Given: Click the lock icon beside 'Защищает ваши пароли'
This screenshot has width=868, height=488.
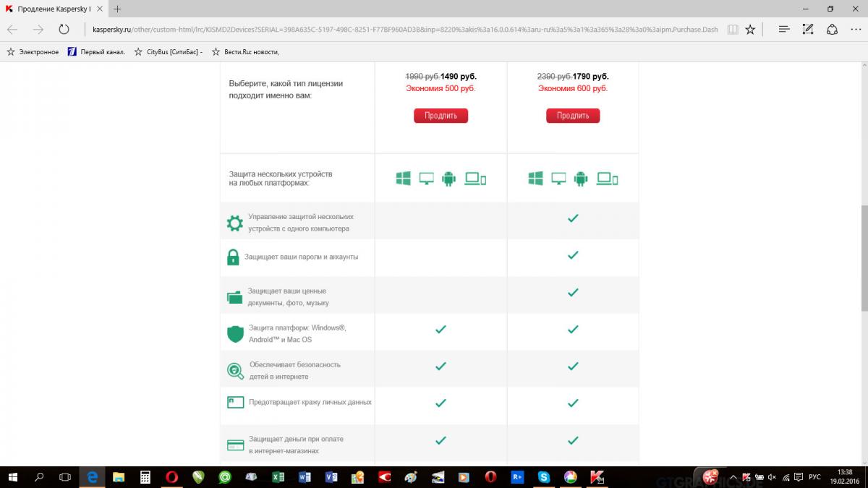Looking at the screenshot, I should click(x=233, y=257).
